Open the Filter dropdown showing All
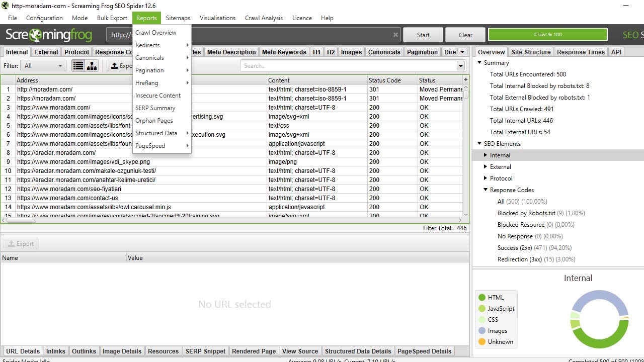644x362 pixels. [x=43, y=66]
